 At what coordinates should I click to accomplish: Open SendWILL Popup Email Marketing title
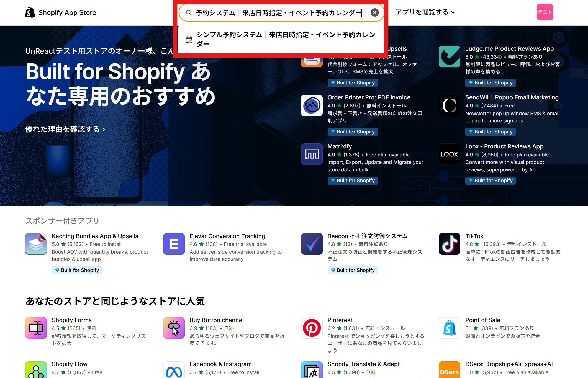point(512,97)
